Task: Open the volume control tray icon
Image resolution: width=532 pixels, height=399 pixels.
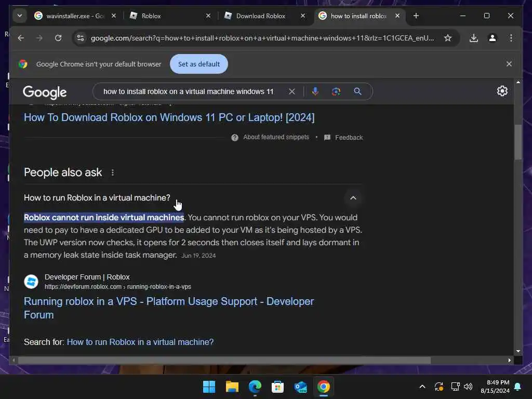Action: point(468,387)
